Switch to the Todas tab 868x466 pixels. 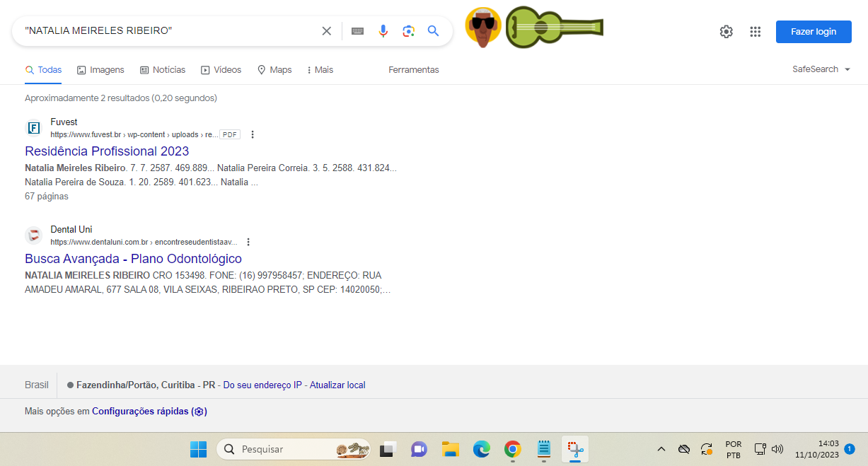[43, 70]
